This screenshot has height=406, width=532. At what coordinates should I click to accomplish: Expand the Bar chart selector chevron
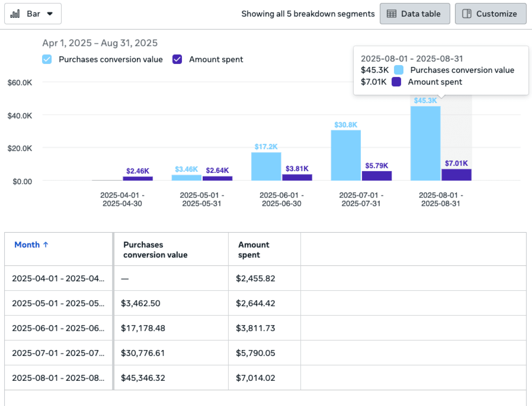(x=50, y=14)
